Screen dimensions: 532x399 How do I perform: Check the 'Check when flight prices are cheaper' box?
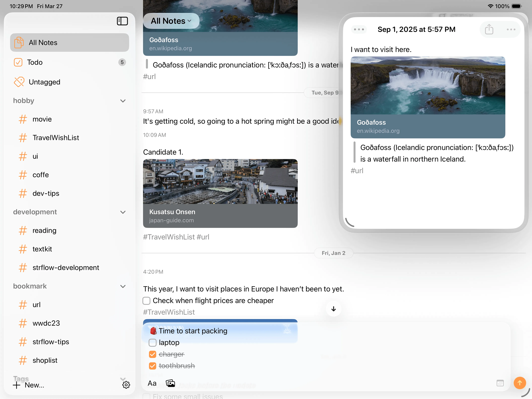coord(146,300)
